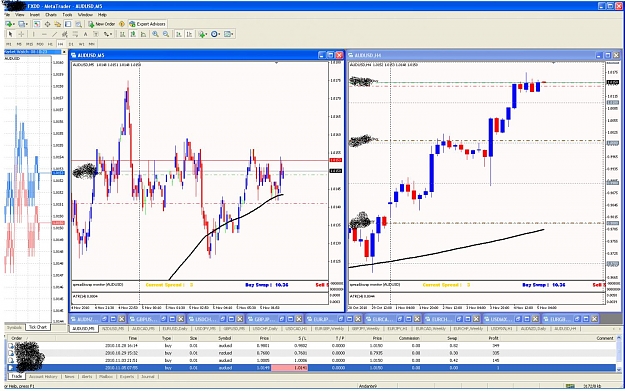Viewport: 625px width, 391px height.
Task: Expand the Templates dropdown
Action: [232, 34]
